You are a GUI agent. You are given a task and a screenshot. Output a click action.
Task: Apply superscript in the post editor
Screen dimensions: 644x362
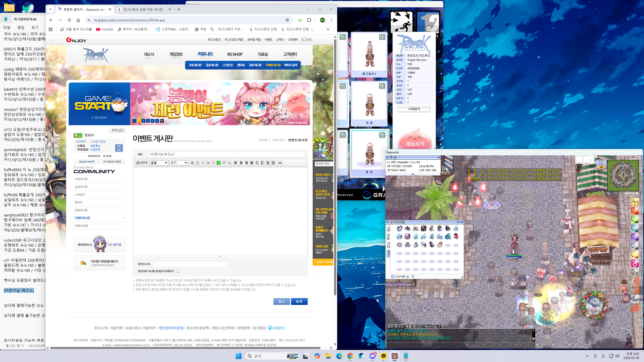click(x=224, y=163)
